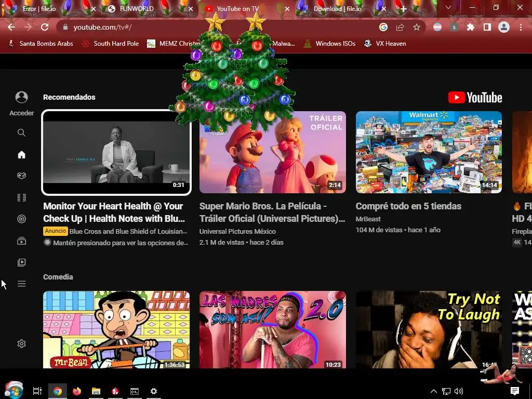Close the Download | file.io tab
The image size is (532, 399).
(x=384, y=9)
